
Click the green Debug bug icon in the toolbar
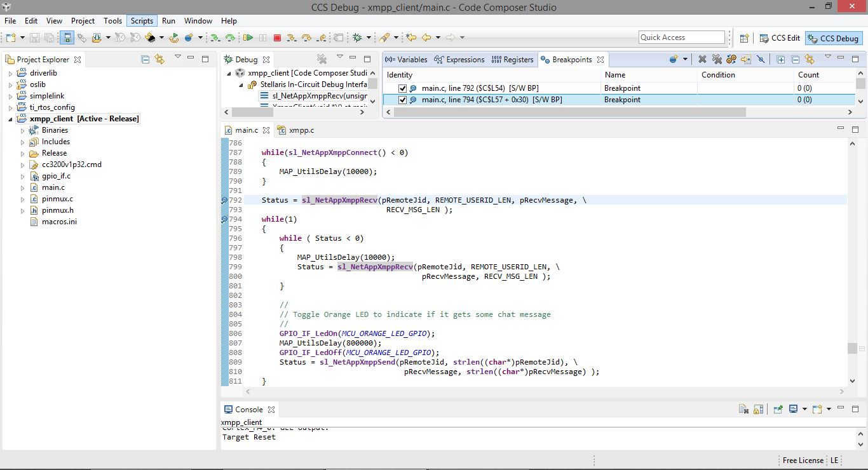tap(357, 38)
